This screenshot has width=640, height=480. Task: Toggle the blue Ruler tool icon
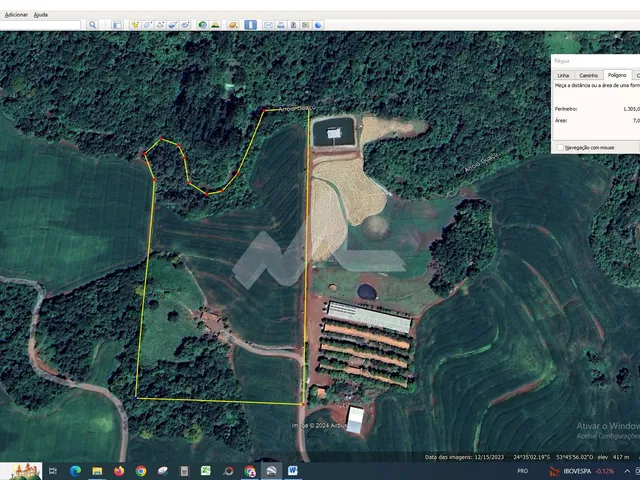click(250, 25)
